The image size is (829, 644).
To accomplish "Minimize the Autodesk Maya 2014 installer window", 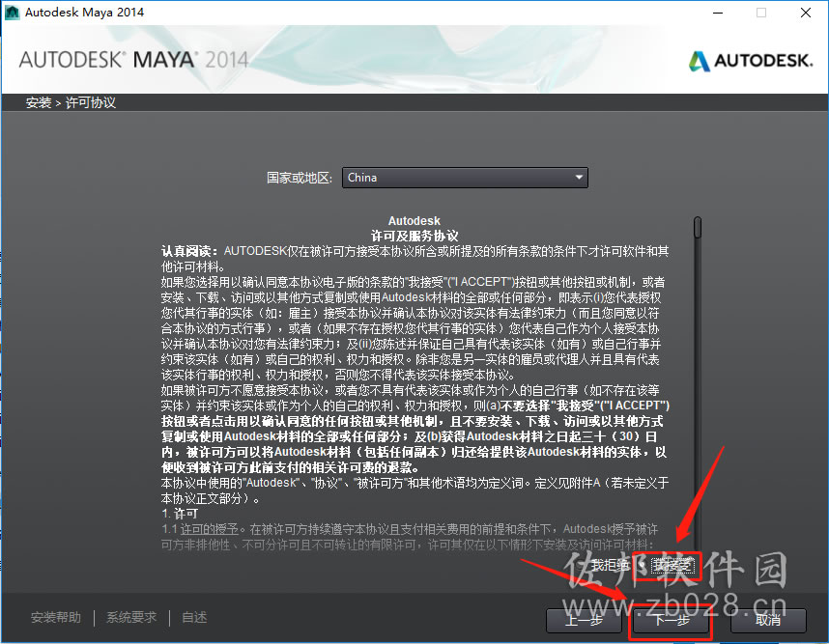I will [x=718, y=13].
